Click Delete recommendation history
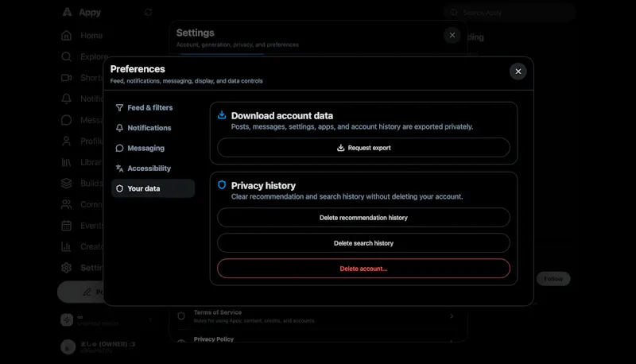The image size is (636, 364). [363, 218]
